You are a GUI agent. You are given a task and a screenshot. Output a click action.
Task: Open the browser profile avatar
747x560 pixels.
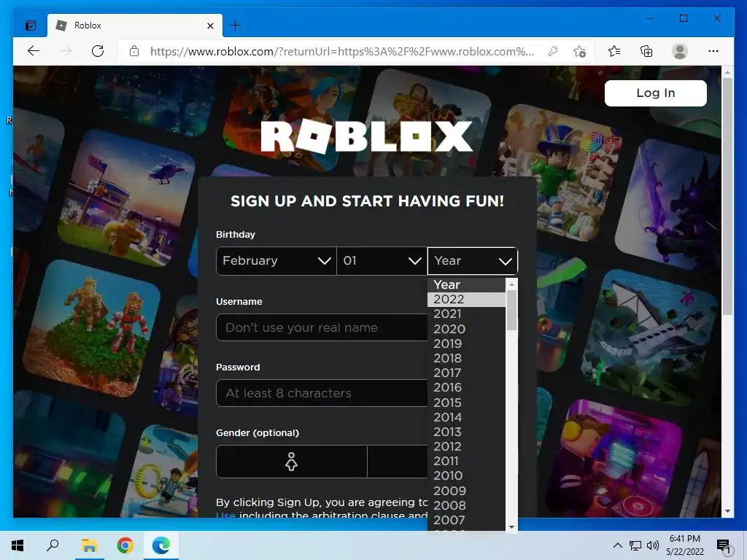point(680,51)
